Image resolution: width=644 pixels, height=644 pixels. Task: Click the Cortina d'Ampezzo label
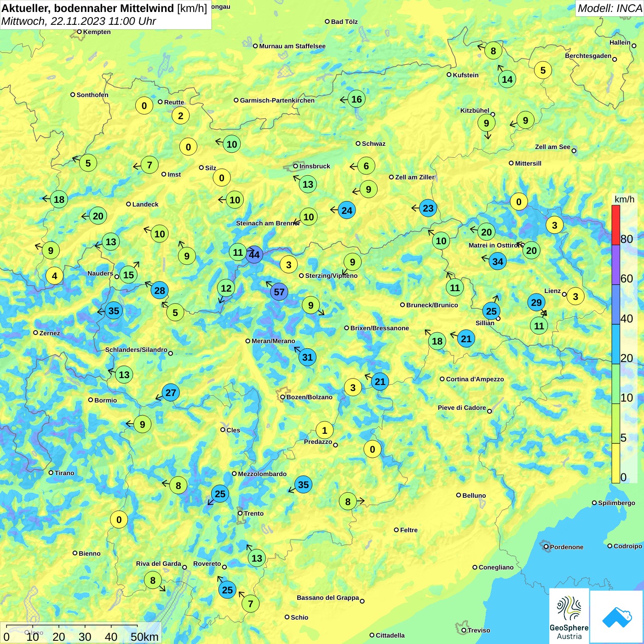[x=475, y=379]
